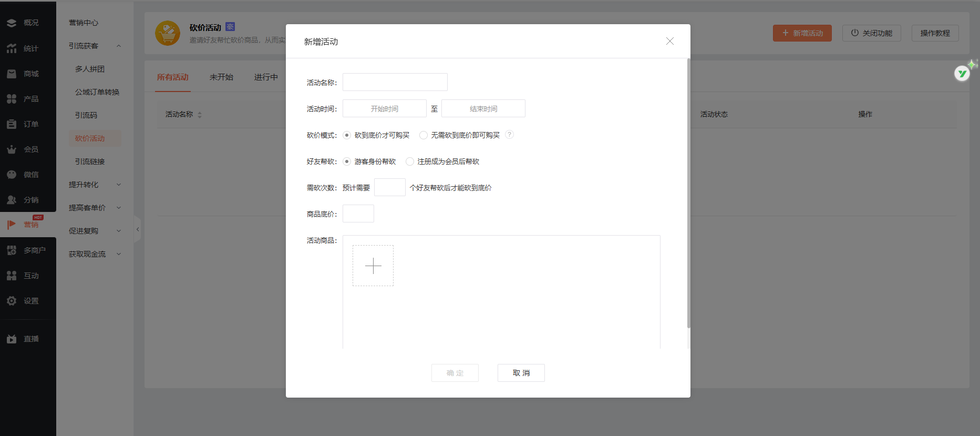Click the 商城 mall icon

pyautogui.click(x=12, y=74)
